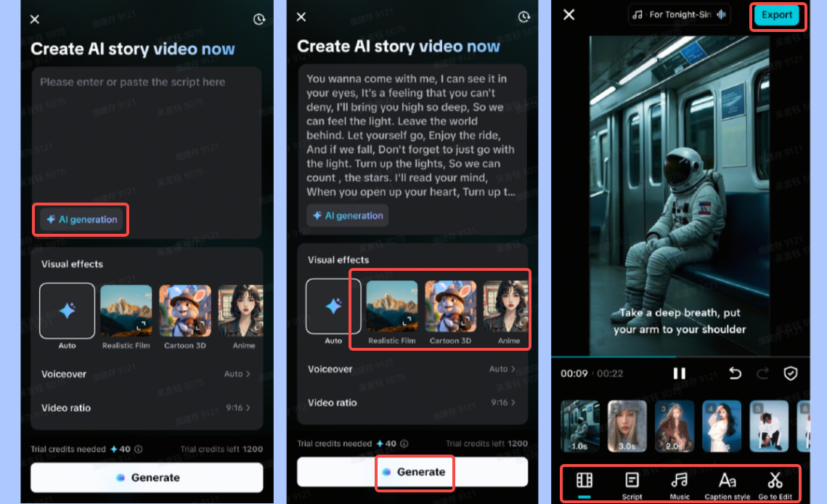Click the playback progress bar
The width and height of the screenshot is (827, 504).
point(680,357)
